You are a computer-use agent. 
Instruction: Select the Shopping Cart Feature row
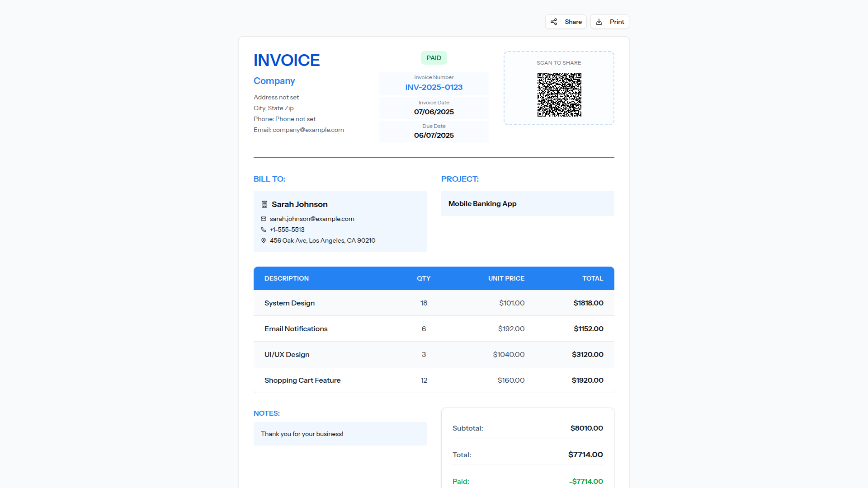click(434, 380)
